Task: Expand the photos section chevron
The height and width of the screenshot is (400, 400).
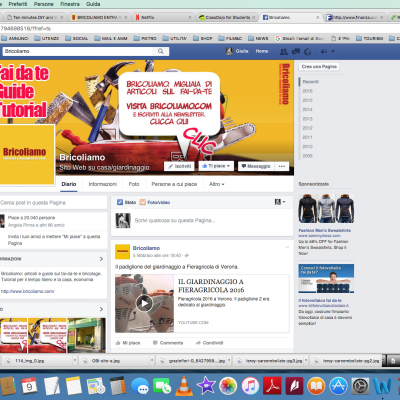Action: (x=101, y=309)
